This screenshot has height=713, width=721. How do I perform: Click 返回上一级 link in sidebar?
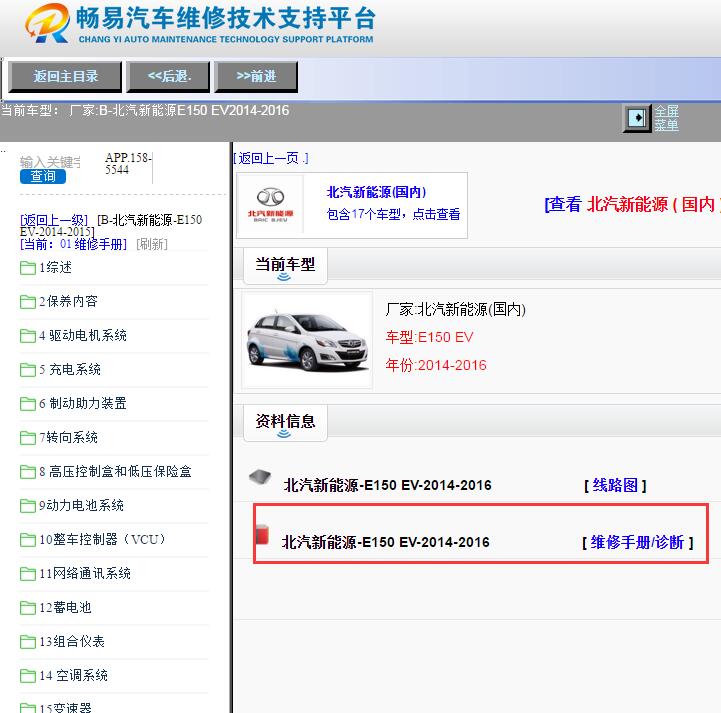(x=54, y=220)
